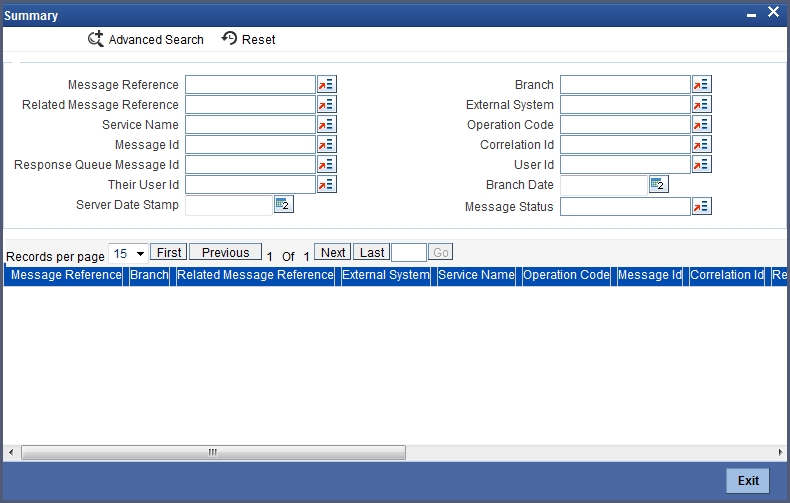790x503 pixels.
Task: Click the Go button
Action: click(440, 252)
